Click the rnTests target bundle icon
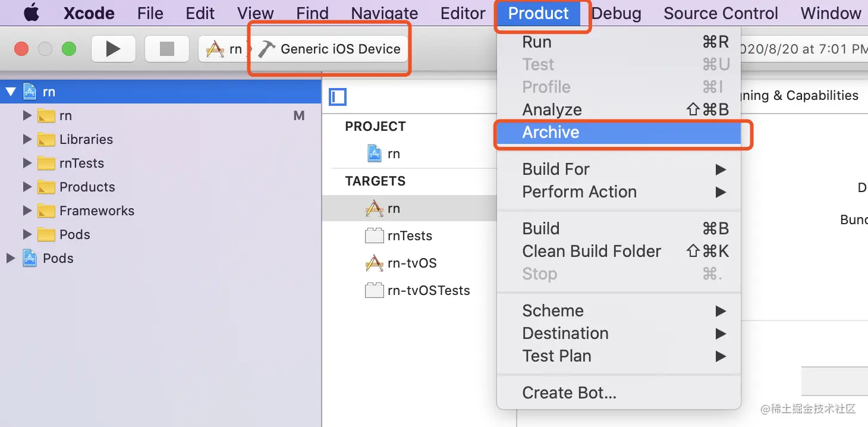 pyautogui.click(x=374, y=236)
